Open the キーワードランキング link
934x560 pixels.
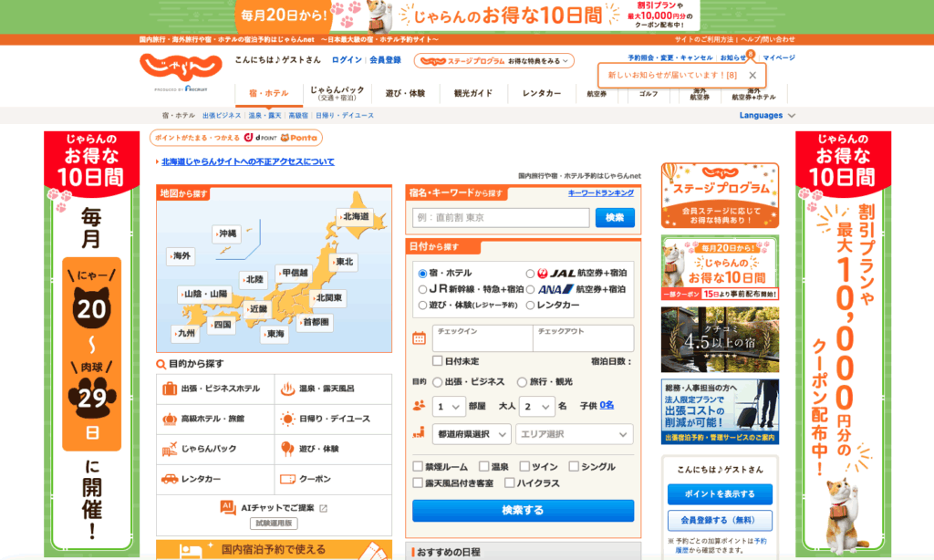tap(600, 193)
